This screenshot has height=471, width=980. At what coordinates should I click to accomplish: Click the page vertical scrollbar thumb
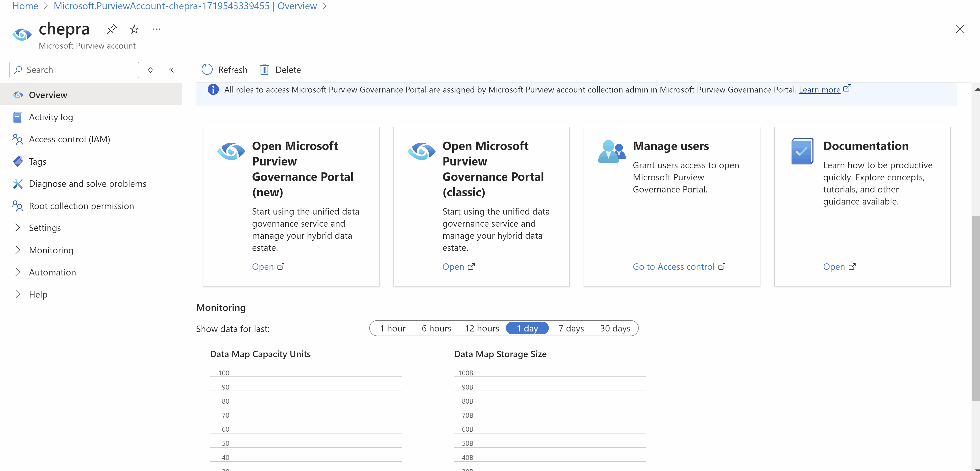pyautogui.click(x=975, y=308)
